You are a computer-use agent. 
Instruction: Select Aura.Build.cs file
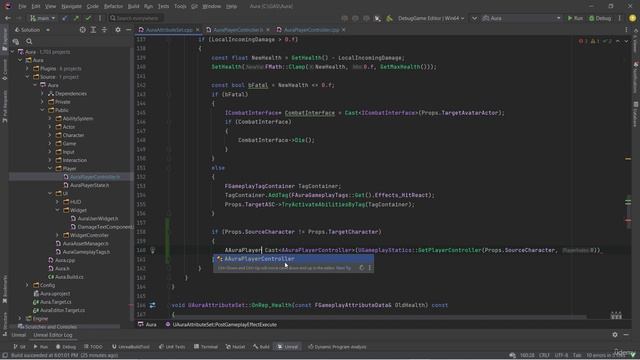[x=69, y=277]
